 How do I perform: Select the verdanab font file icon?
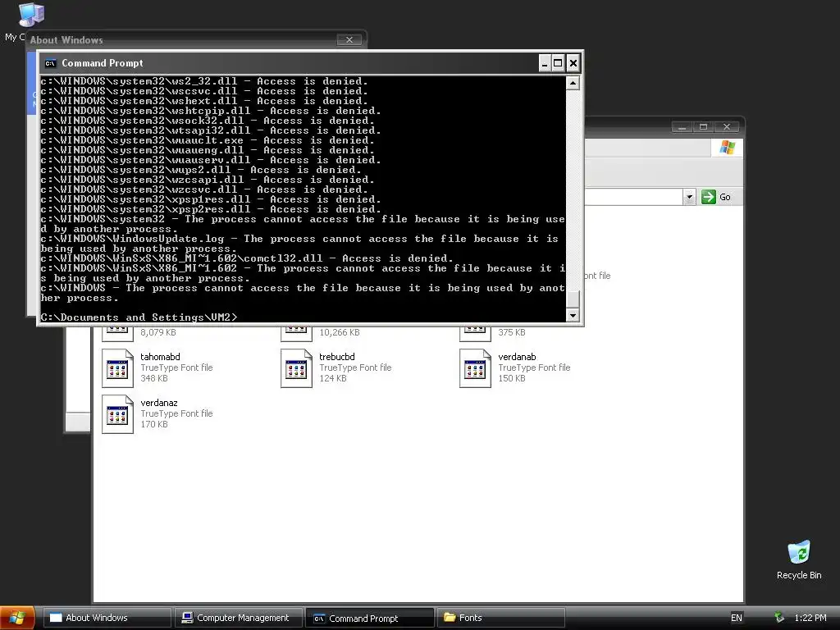(475, 368)
